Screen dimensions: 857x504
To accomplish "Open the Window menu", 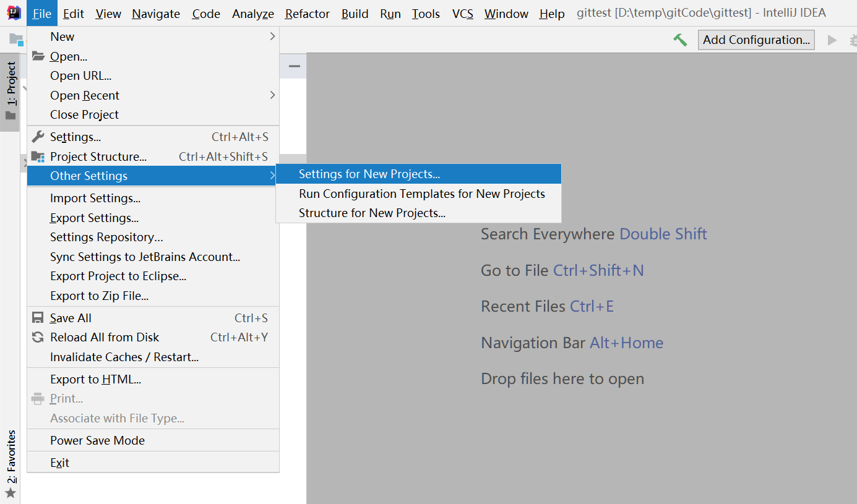I will 506,14.
